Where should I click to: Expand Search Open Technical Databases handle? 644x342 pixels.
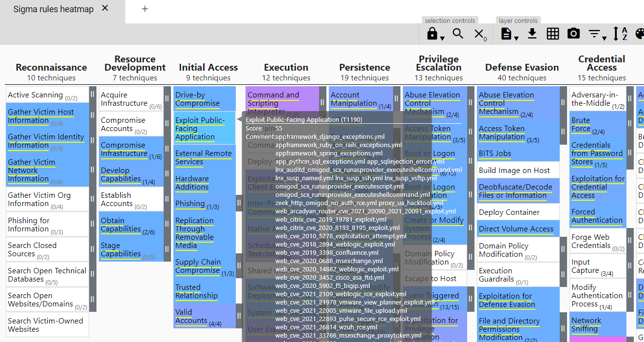[93, 274]
